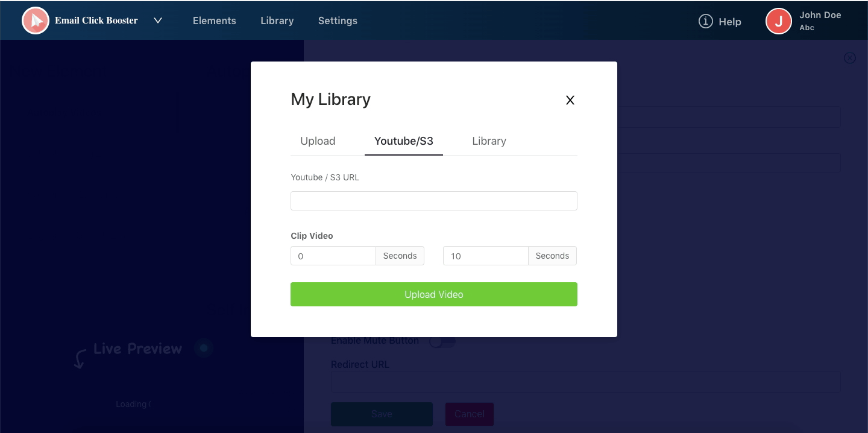
Task: Go to Settings in the top navigation
Action: tap(338, 21)
